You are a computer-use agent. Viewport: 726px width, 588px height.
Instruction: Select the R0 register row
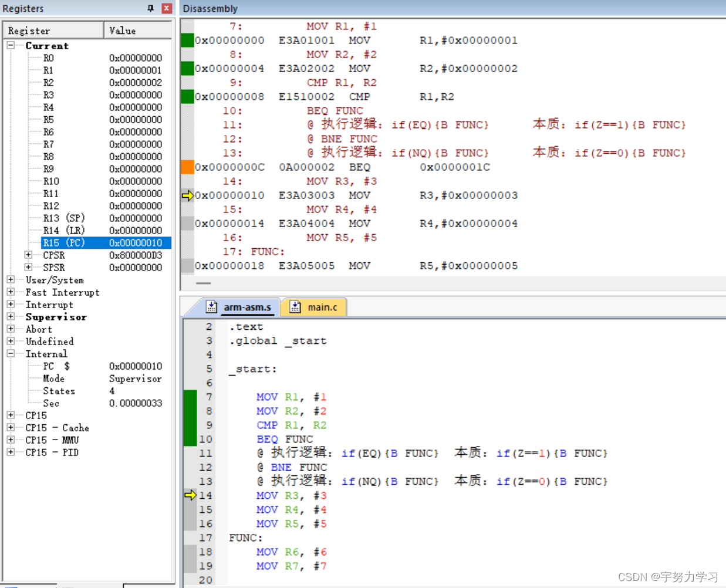(x=102, y=58)
